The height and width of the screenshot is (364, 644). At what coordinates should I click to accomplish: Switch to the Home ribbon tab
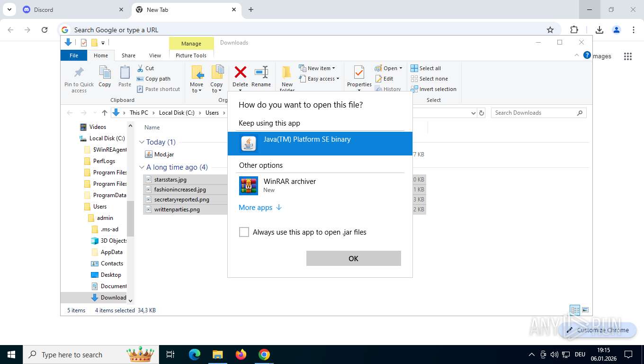pos(100,55)
